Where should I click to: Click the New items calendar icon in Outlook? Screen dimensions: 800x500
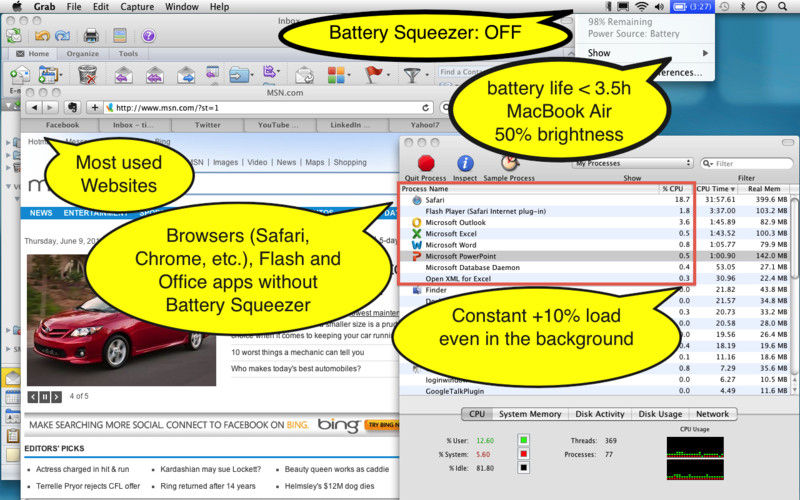[48, 75]
